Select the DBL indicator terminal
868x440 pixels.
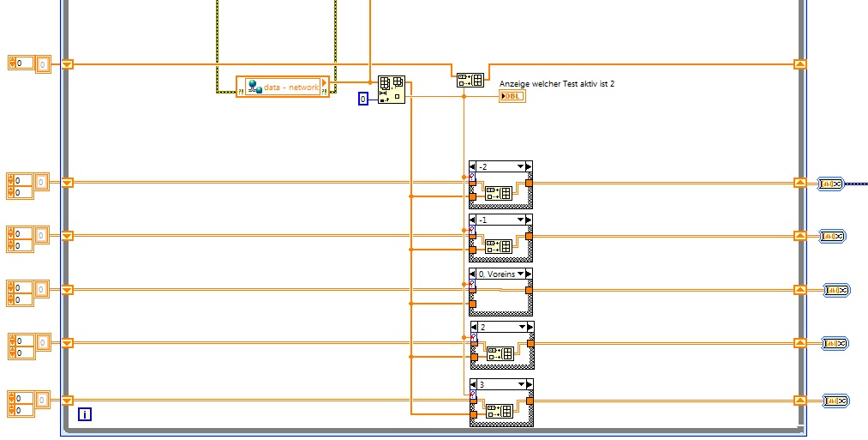pyautogui.click(x=512, y=96)
